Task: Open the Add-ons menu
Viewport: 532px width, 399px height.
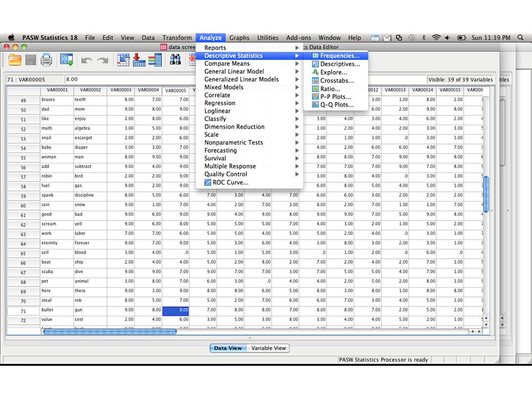Action: (x=299, y=38)
